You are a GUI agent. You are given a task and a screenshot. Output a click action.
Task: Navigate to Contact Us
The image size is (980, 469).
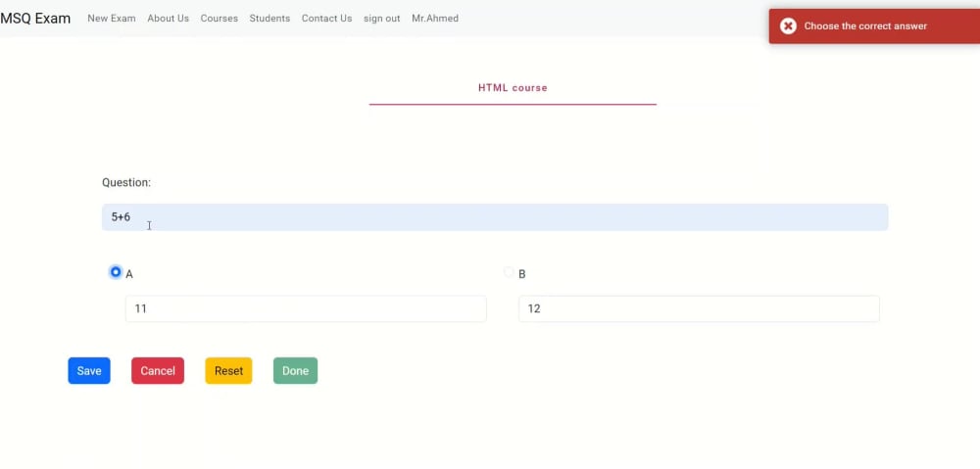coord(327,19)
